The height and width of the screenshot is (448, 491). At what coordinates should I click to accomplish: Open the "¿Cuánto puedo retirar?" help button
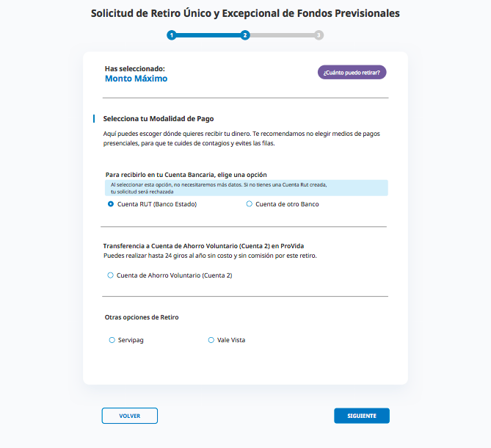pos(352,72)
